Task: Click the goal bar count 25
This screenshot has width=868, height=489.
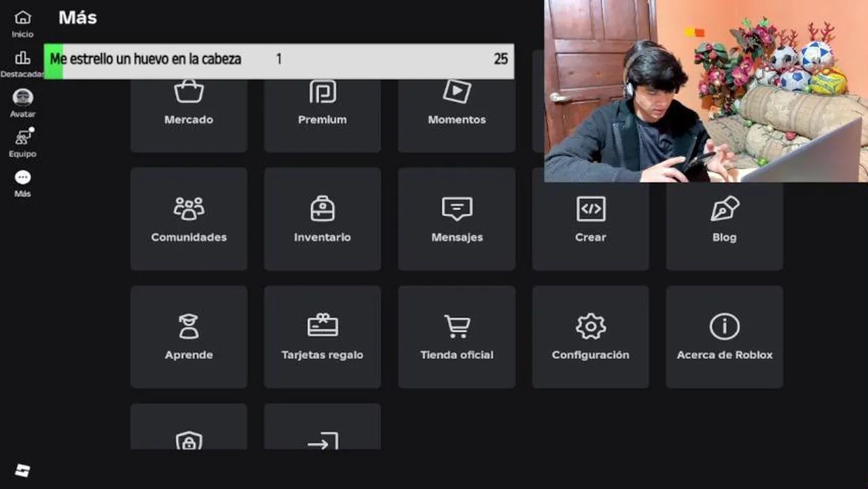Action: coord(501,59)
